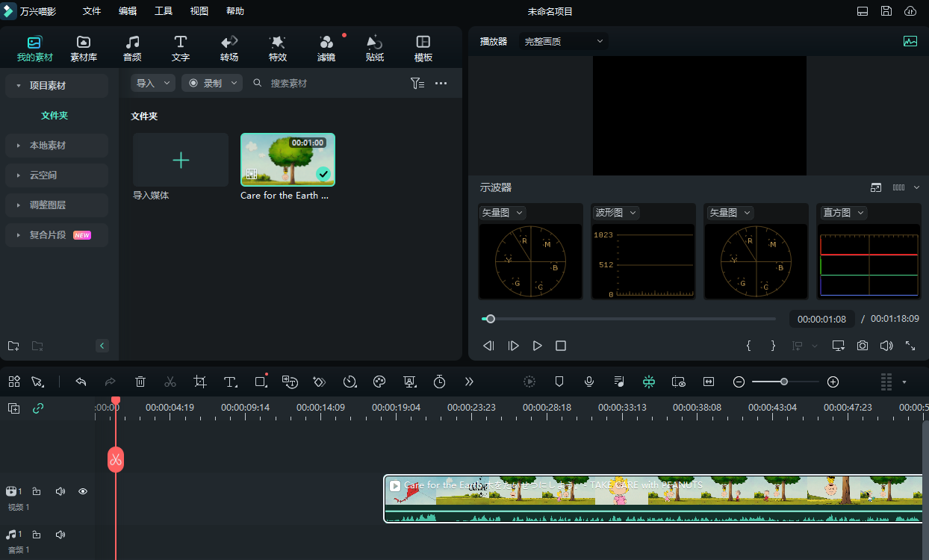Click the timeline zoom slider handle

tap(784, 382)
